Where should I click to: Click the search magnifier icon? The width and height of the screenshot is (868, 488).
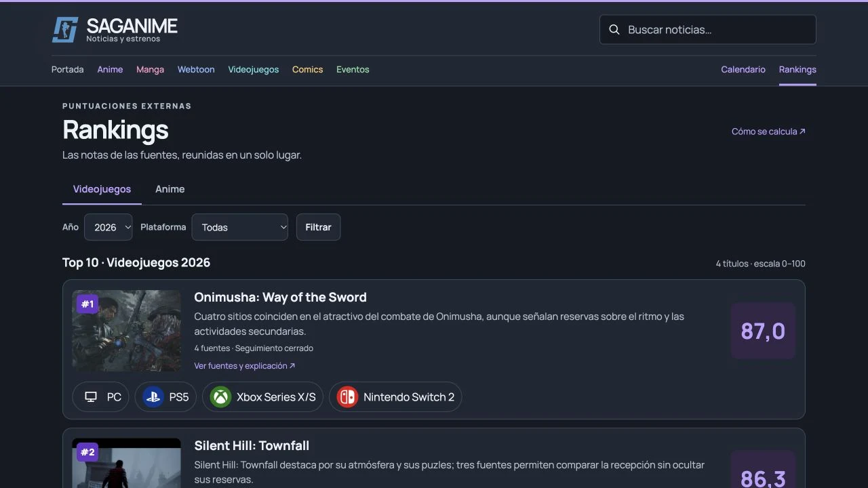[614, 30]
